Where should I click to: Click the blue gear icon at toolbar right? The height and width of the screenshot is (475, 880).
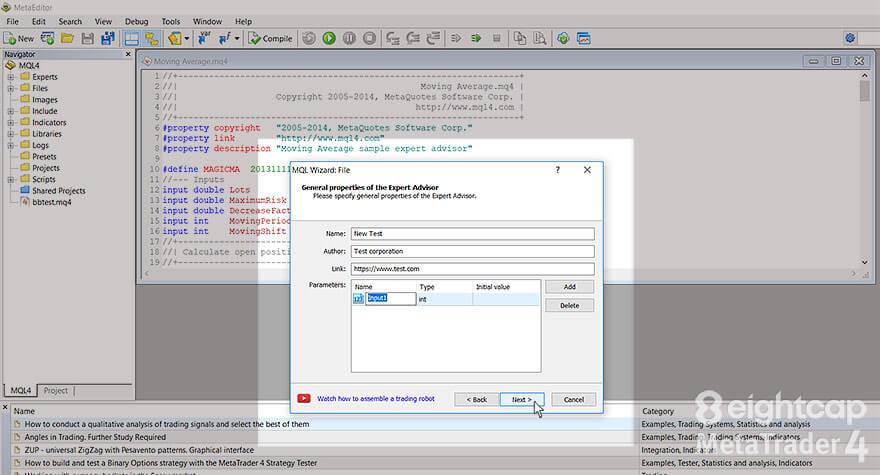pyautogui.click(x=850, y=38)
